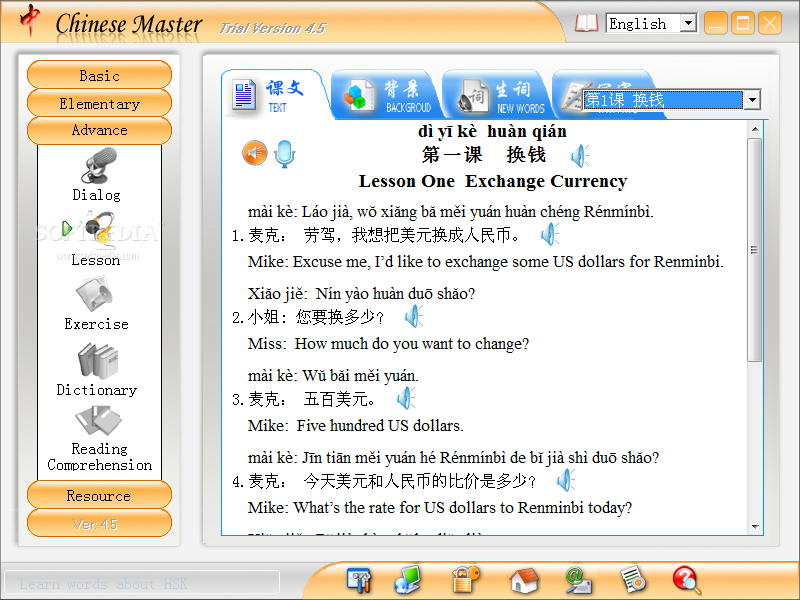Click the document notes icon in bottom toolbar
Screen dimensions: 800x600
633,581
